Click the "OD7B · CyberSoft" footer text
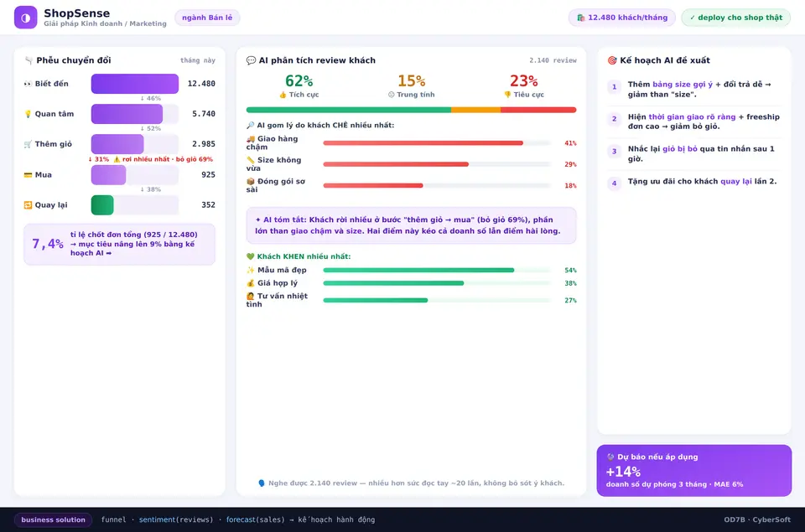Screen dimensions: 805x532 pyautogui.click(x=757, y=519)
